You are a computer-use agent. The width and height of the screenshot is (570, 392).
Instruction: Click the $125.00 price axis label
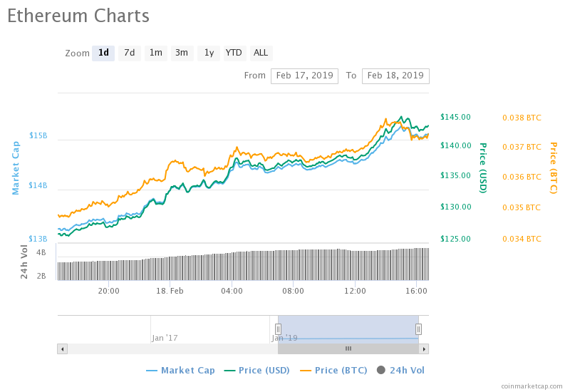click(455, 239)
